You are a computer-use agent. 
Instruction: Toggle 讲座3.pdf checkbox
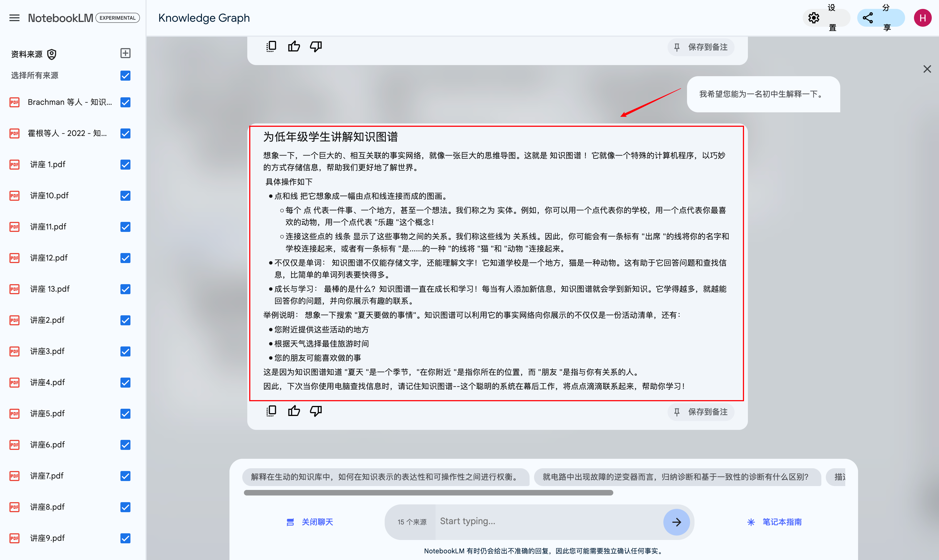tap(125, 351)
